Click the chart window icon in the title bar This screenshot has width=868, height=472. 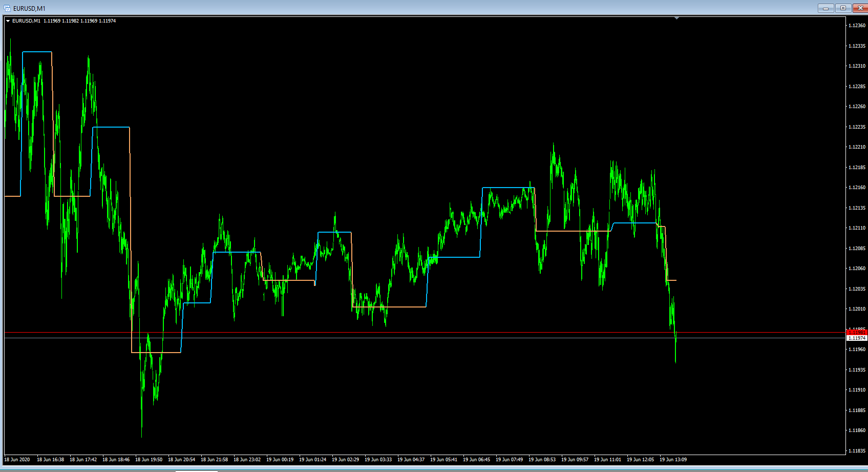[7, 8]
